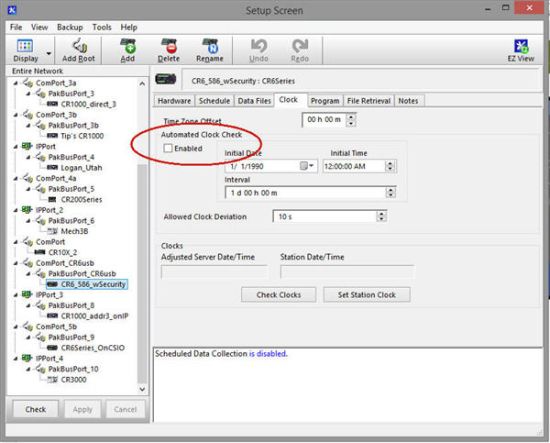Collapse the PakBusPort_CR6usb tree node
550x443 pixels.
tap(28, 274)
